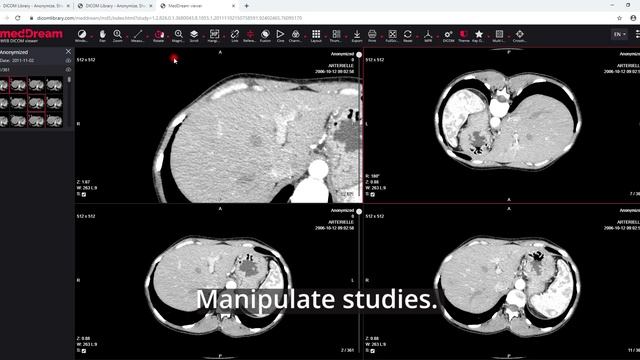Screen dimensions: 640x360
Task: Toggle eye icon beside study Date
Action: pos(68,60)
